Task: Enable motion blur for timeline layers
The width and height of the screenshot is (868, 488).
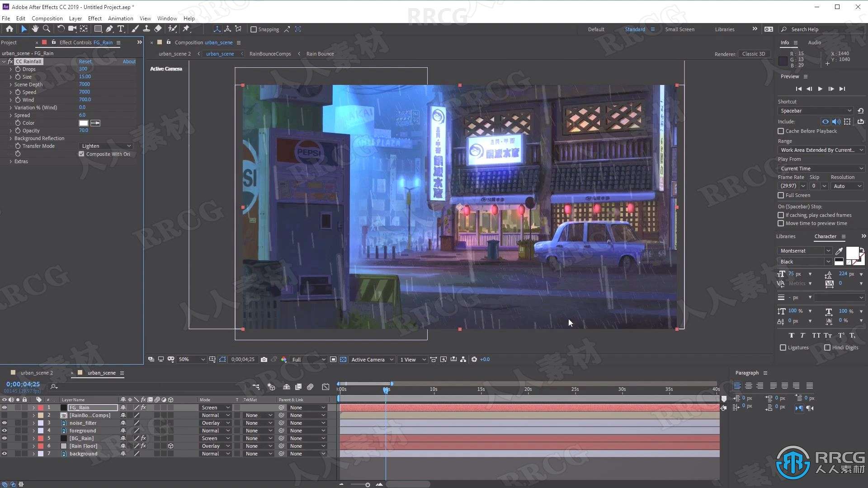Action: 310,387
